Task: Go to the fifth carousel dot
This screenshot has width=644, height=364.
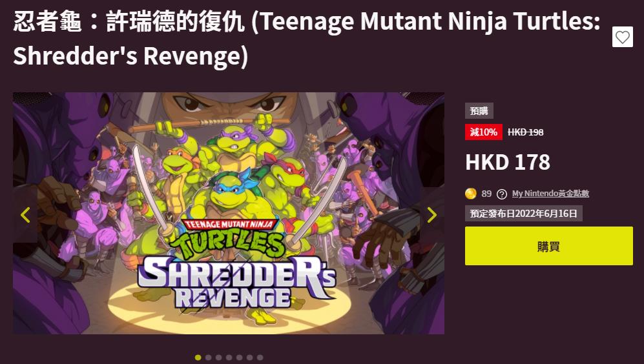Action: tap(239, 358)
